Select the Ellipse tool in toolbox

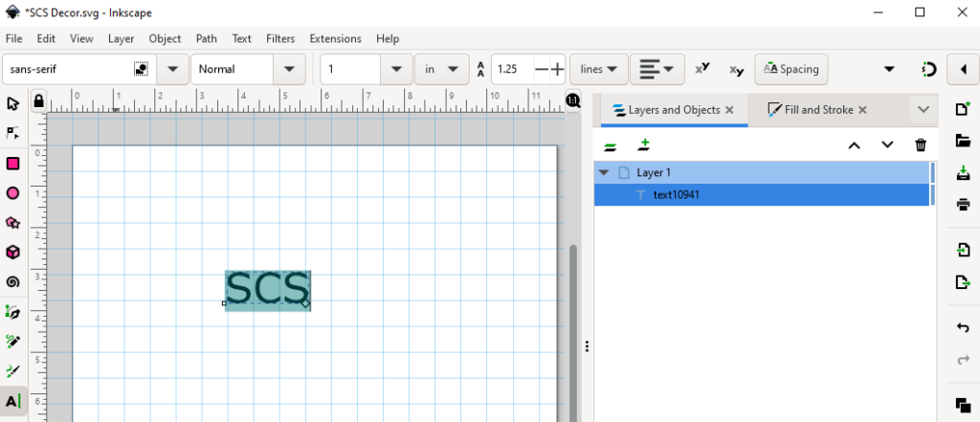click(13, 193)
